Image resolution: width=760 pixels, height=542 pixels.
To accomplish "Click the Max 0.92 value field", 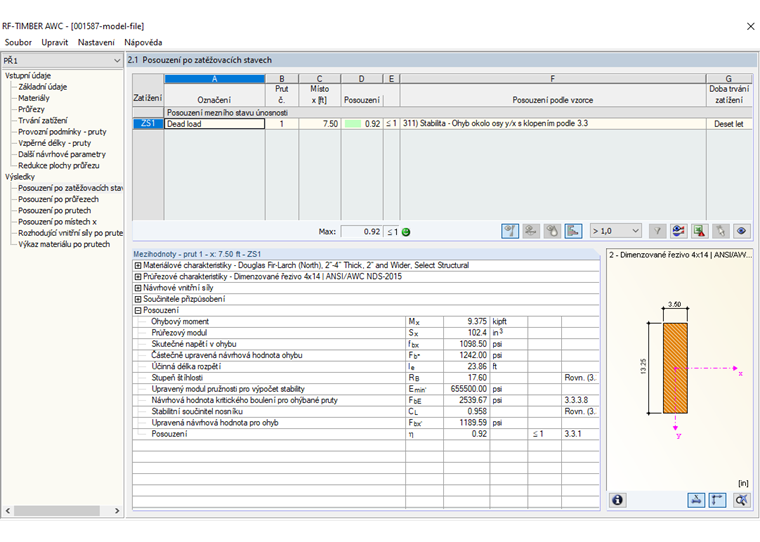I will coord(362,232).
